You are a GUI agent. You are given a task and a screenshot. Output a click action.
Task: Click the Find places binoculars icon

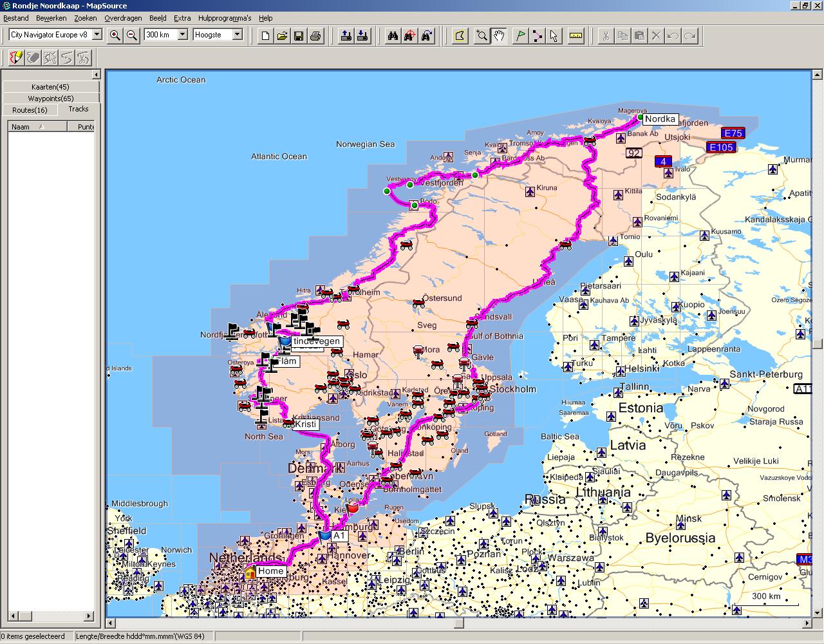[x=392, y=35]
